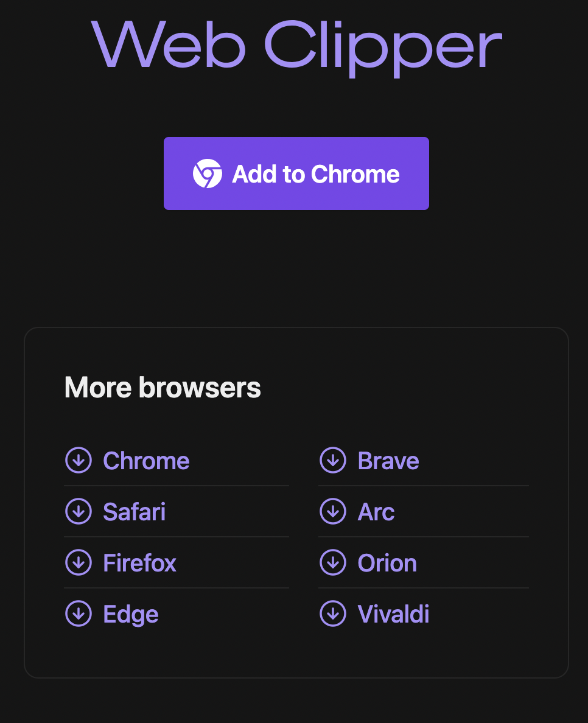Click the download icon beside Brave

[x=333, y=461]
